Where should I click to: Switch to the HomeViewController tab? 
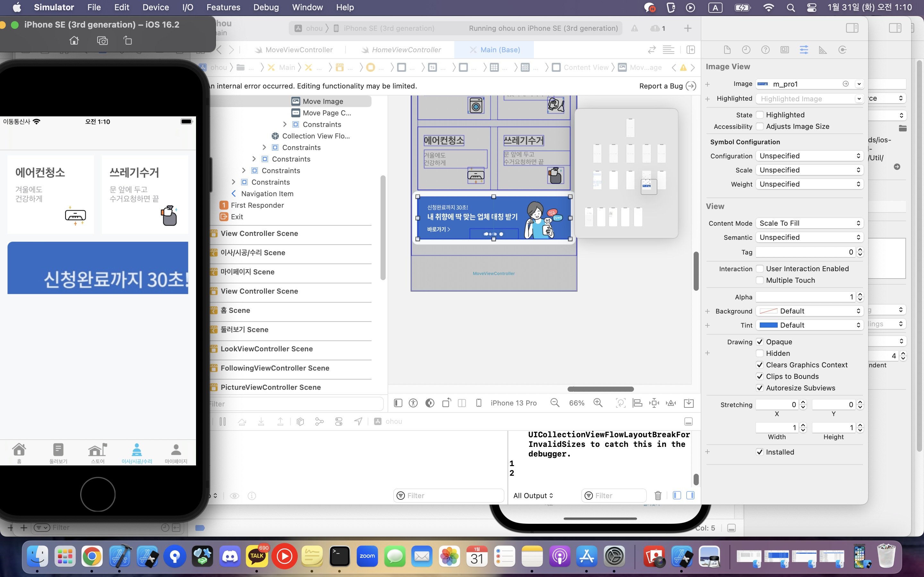coord(406,50)
